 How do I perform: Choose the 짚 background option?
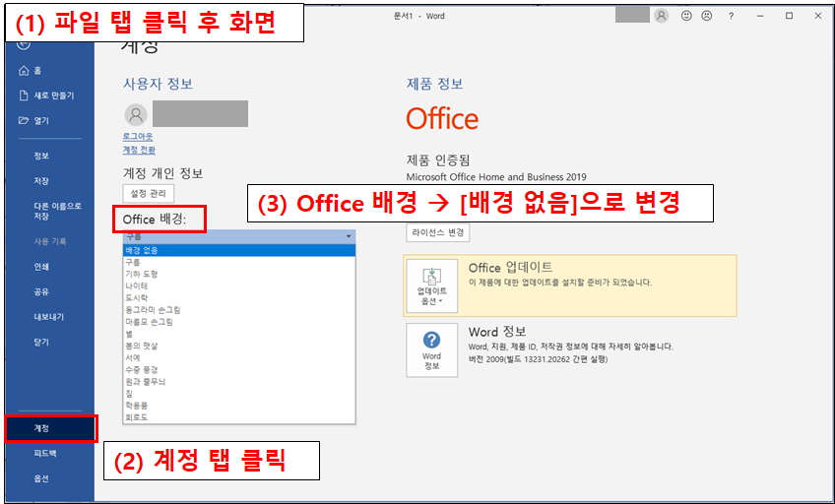click(239, 394)
